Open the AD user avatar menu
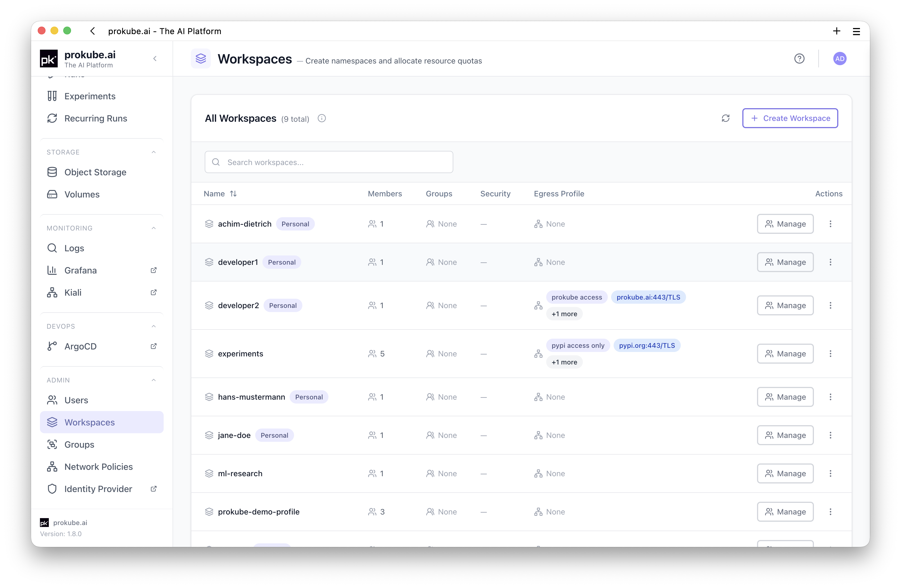This screenshot has width=901, height=588. [x=840, y=59]
